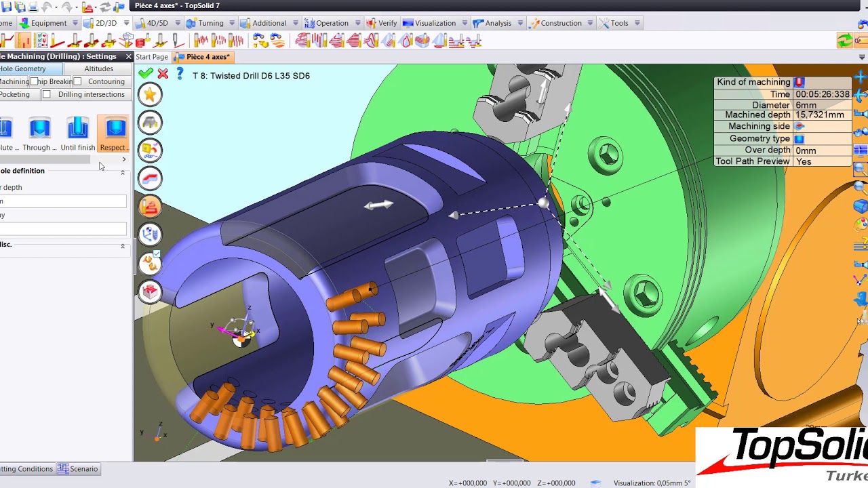Click the undo arrow icon

[47, 6]
